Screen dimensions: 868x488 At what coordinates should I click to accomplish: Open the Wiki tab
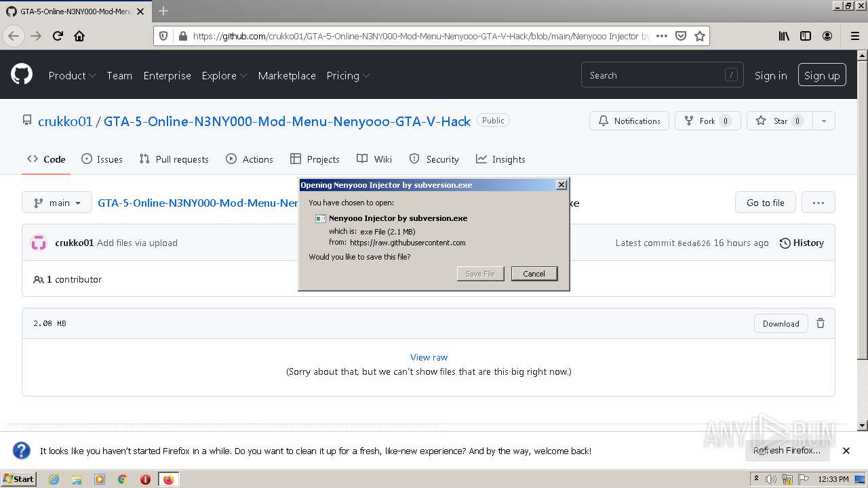click(374, 159)
